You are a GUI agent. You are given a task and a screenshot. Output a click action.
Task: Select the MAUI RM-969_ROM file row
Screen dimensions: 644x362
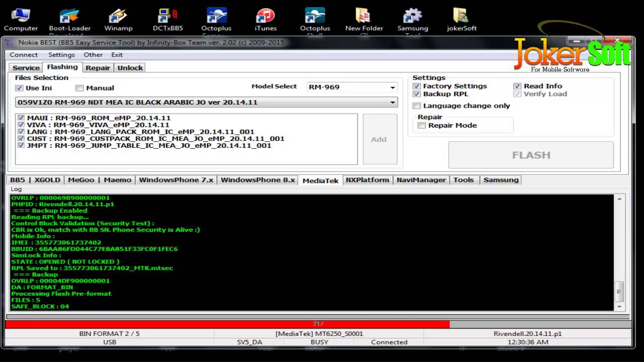(x=99, y=118)
